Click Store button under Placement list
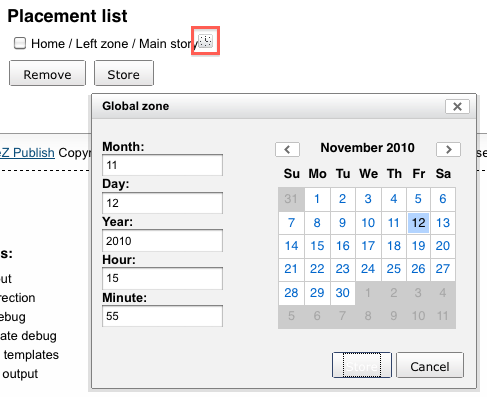Viewport: 487px width, 397px height. click(124, 73)
